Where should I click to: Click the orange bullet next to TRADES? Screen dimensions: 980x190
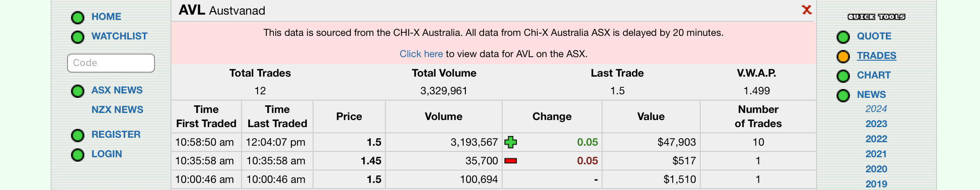tap(843, 57)
